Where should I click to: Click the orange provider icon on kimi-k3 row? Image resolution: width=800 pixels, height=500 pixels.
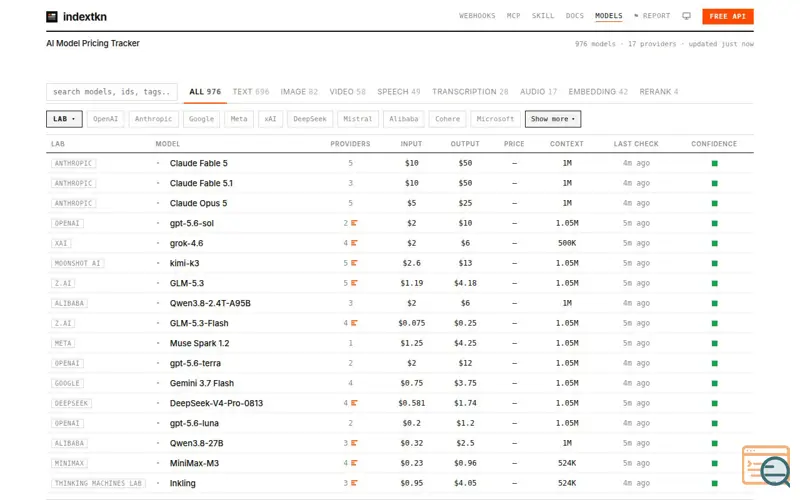354,263
